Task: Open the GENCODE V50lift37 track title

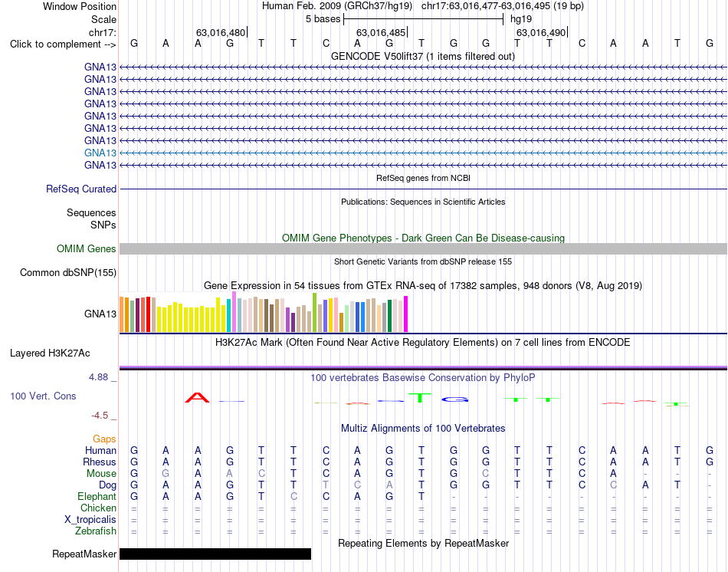Action: 422,56
